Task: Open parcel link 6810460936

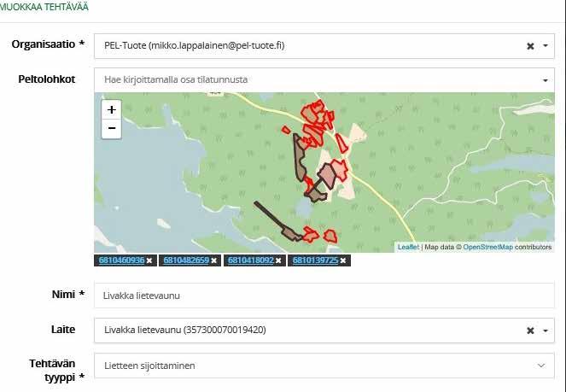Action: point(121,260)
